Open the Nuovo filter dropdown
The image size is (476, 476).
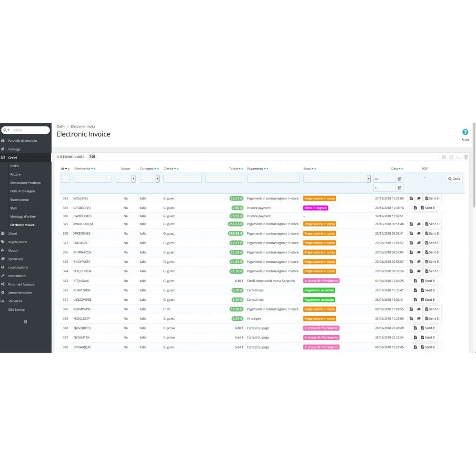125,179
